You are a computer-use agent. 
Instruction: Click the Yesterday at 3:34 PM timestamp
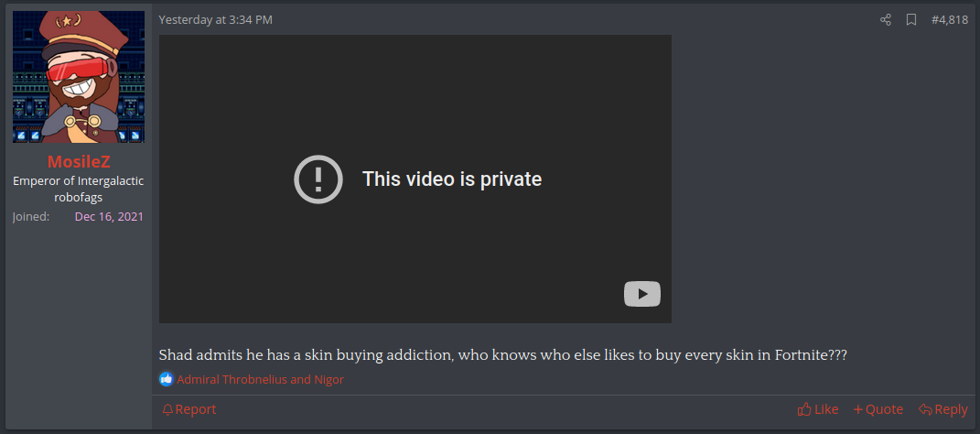(x=216, y=20)
